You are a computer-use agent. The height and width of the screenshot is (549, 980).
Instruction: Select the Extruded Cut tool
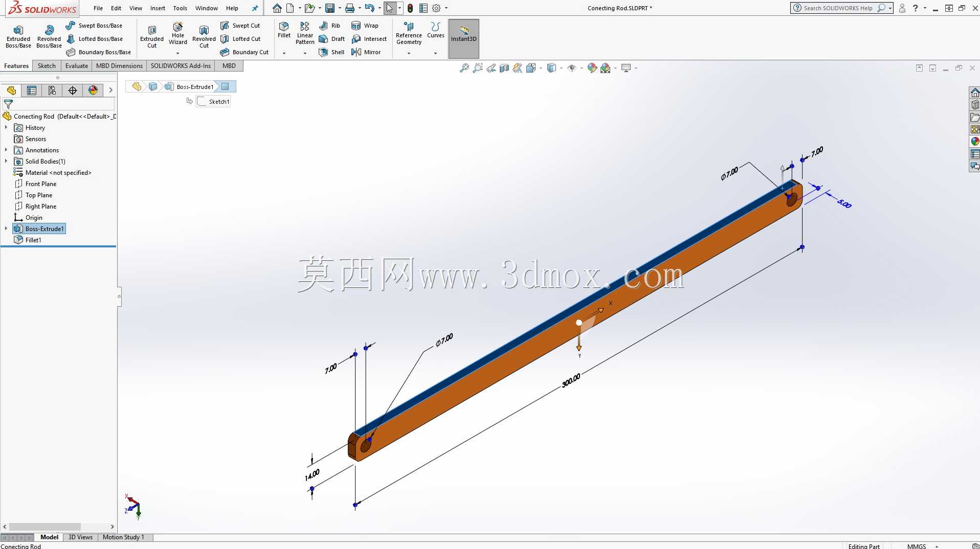pyautogui.click(x=152, y=36)
